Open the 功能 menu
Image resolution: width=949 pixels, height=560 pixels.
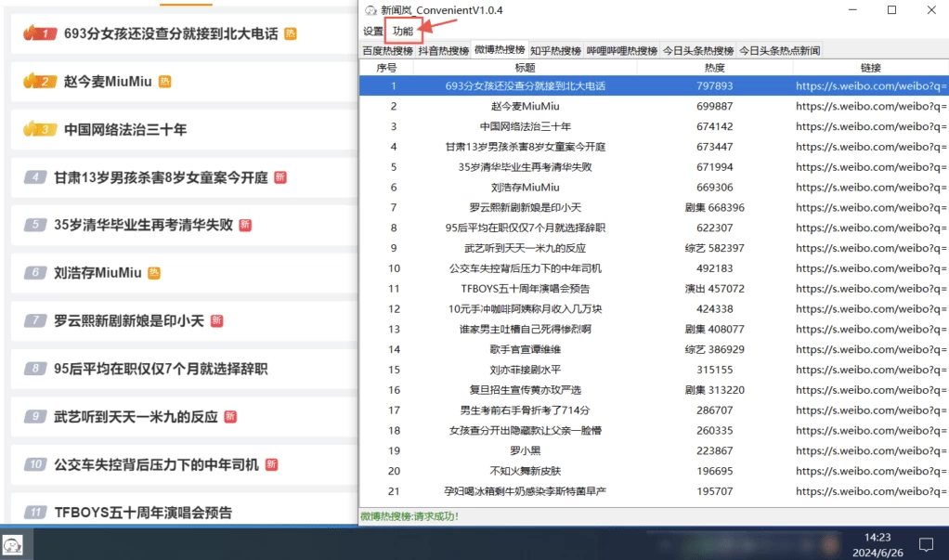coord(403,32)
